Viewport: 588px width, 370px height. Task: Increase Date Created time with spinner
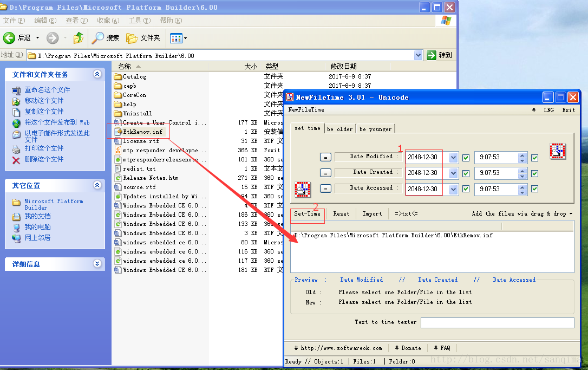click(522, 171)
